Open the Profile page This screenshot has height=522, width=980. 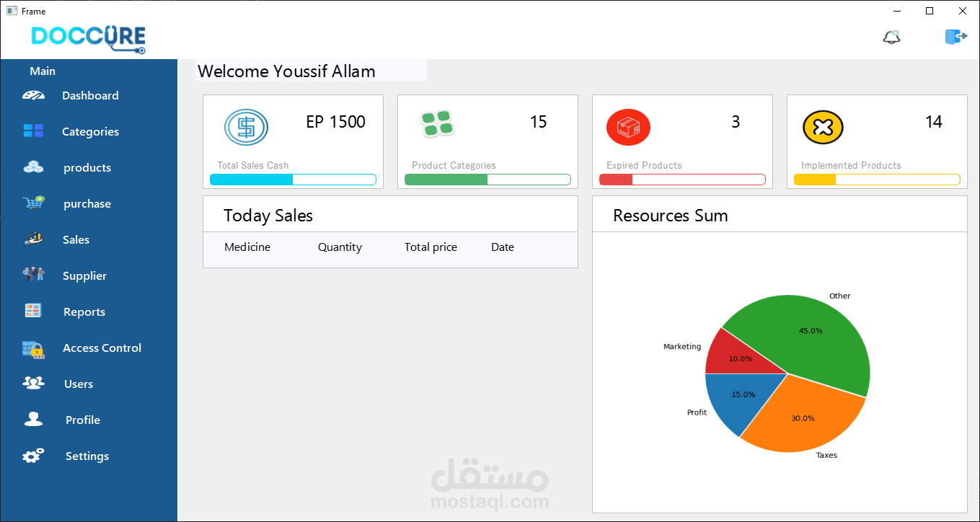[x=83, y=420]
